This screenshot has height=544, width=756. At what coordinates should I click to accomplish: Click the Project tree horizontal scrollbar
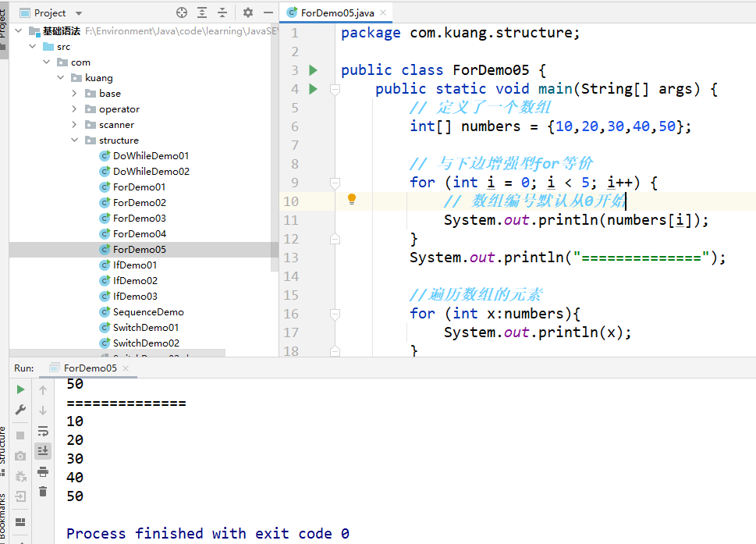(117, 353)
